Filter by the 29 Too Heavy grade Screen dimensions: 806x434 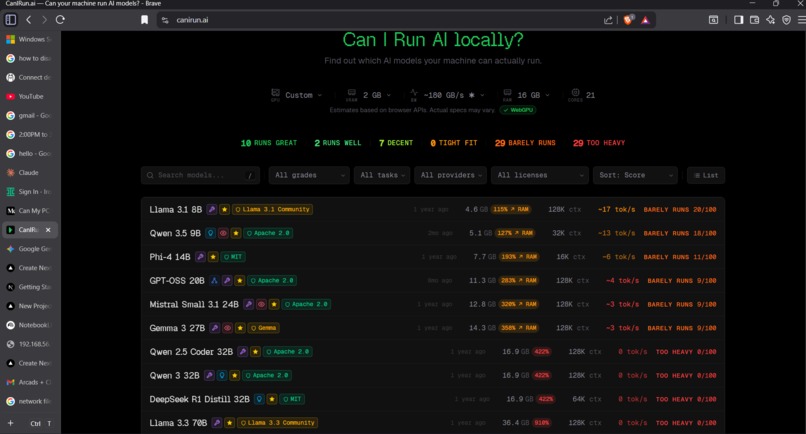tap(599, 143)
